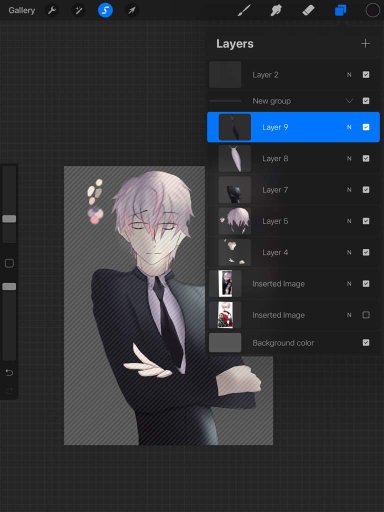Pick the Eraser tool
The width and height of the screenshot is (384, 512).
308,10
